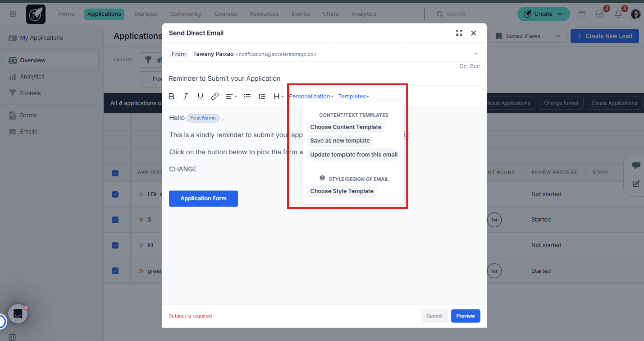
Task: Click the Preview button
Action: pyautogui.click(x=466, y=316)
